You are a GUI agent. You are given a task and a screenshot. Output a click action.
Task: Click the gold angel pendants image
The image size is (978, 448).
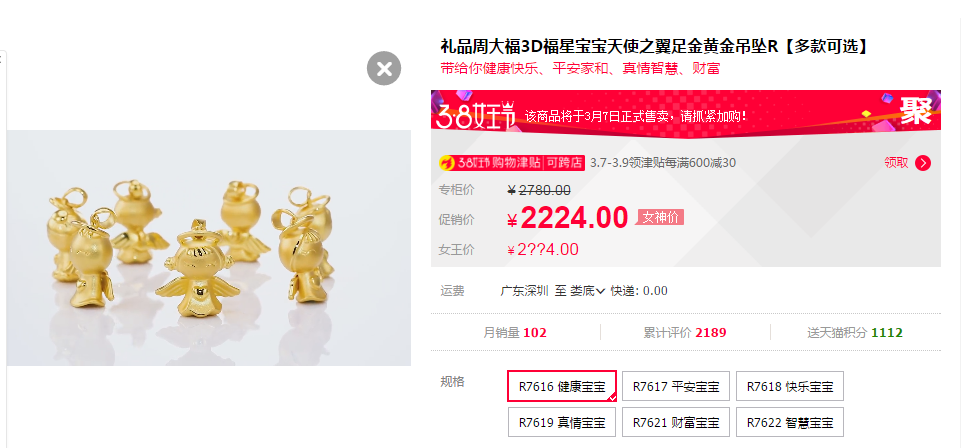click(x=209, y=248)
